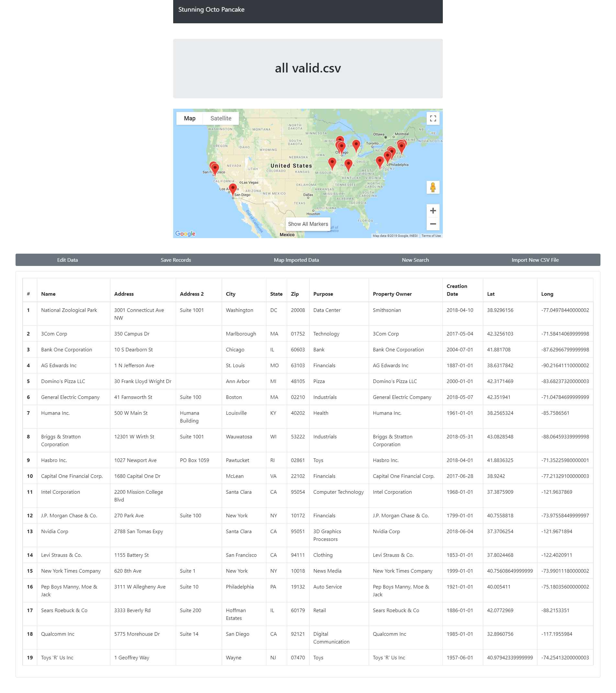Screen dimensions: 616x693
Task: Click row number 12 cell
Action: (30, 516)
